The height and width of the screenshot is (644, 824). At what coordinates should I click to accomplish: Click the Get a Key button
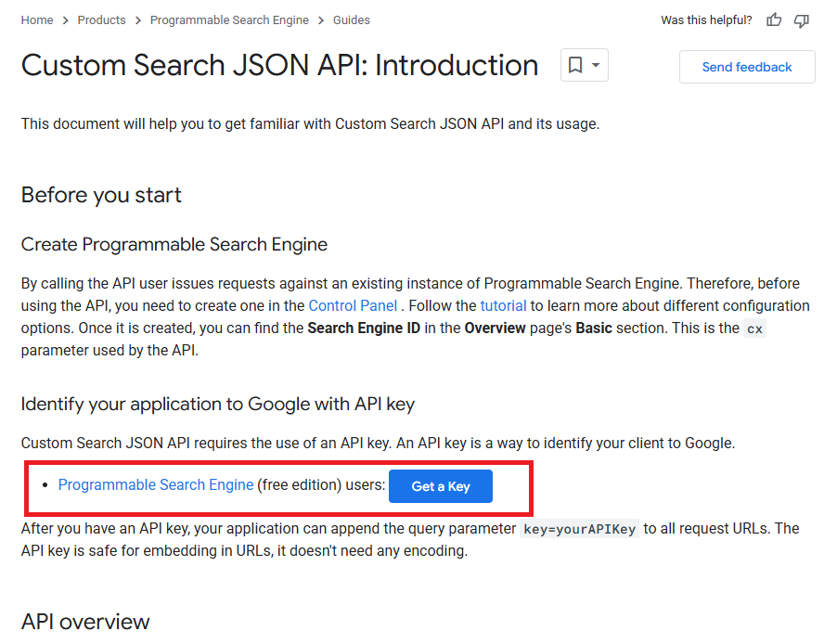[x=441, y=486]
